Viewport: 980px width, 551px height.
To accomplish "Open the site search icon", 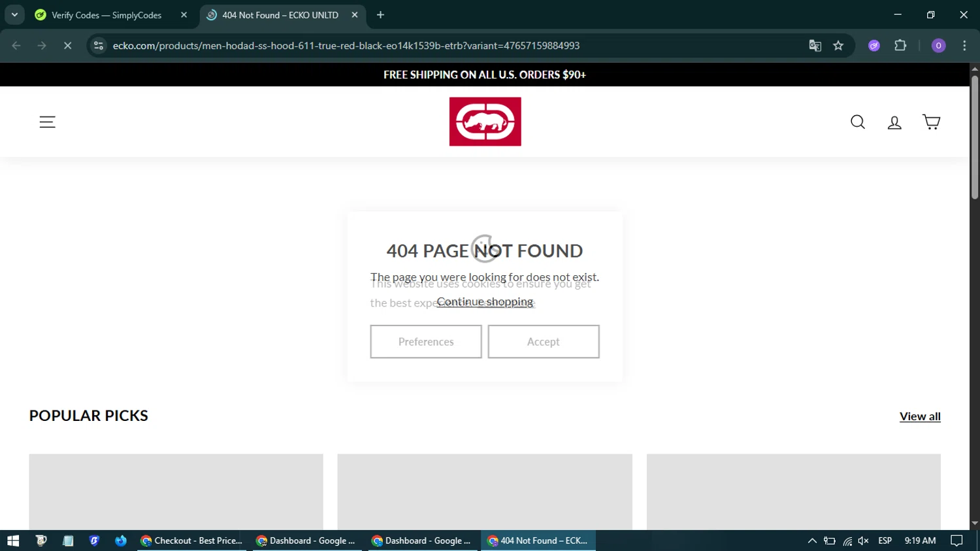I will click(x=858, y=122).
